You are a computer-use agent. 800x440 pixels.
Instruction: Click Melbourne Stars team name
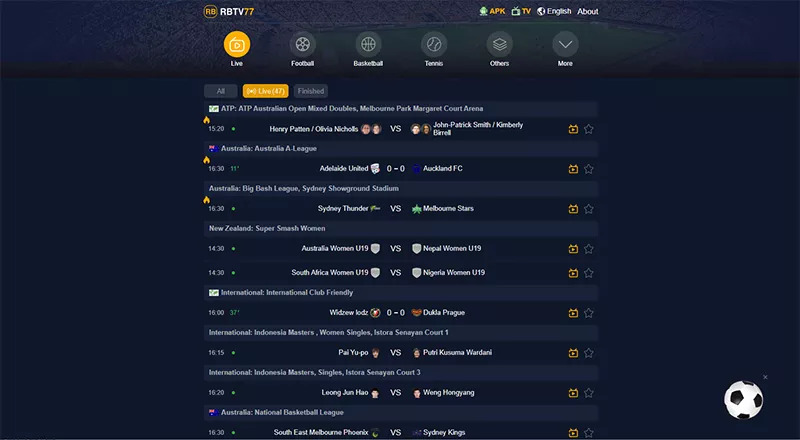pos(448,208)
